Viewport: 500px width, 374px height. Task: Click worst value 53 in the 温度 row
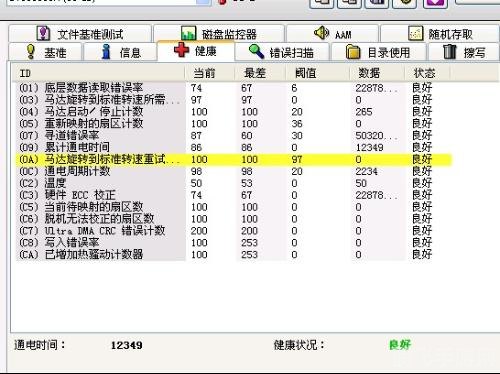point(247,183)
